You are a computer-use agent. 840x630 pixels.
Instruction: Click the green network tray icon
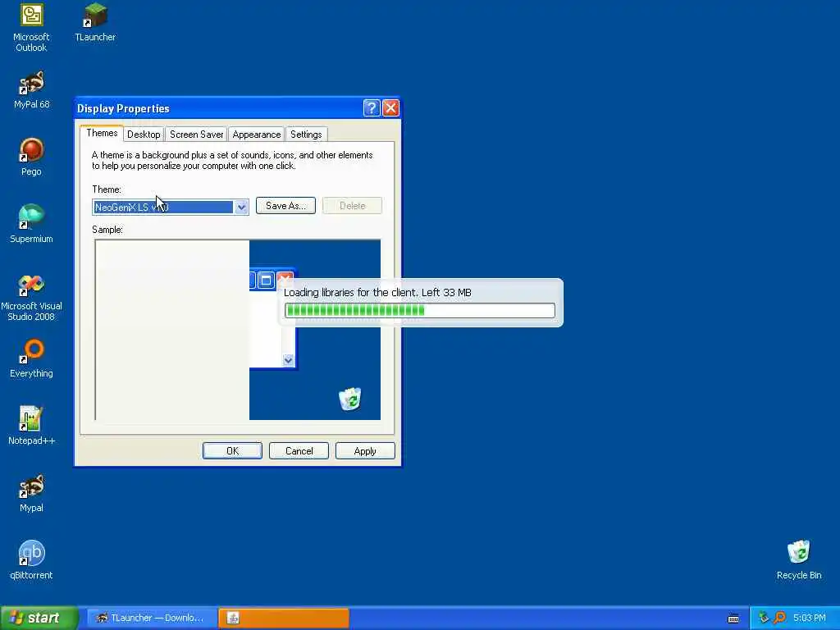pos(764,618)
